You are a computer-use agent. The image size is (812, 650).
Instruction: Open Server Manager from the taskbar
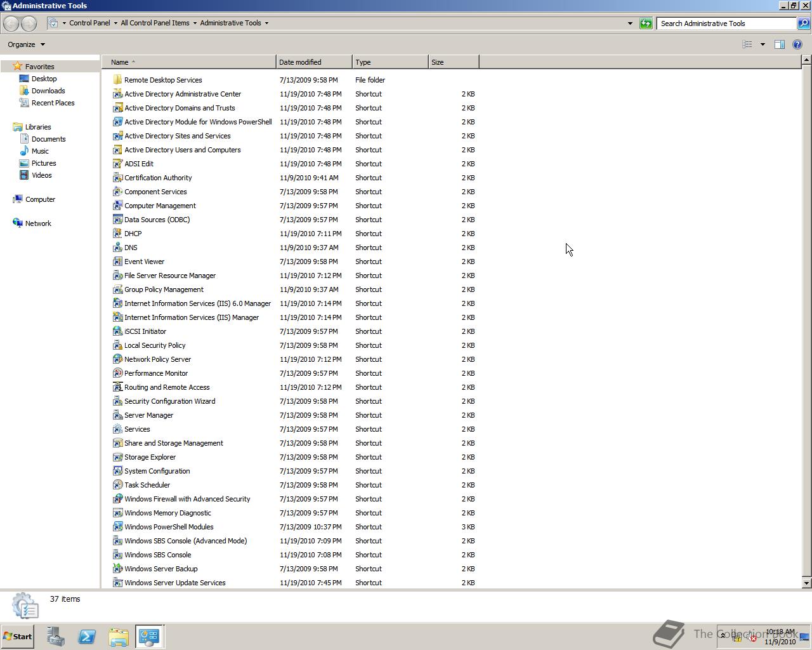(55, 637)
